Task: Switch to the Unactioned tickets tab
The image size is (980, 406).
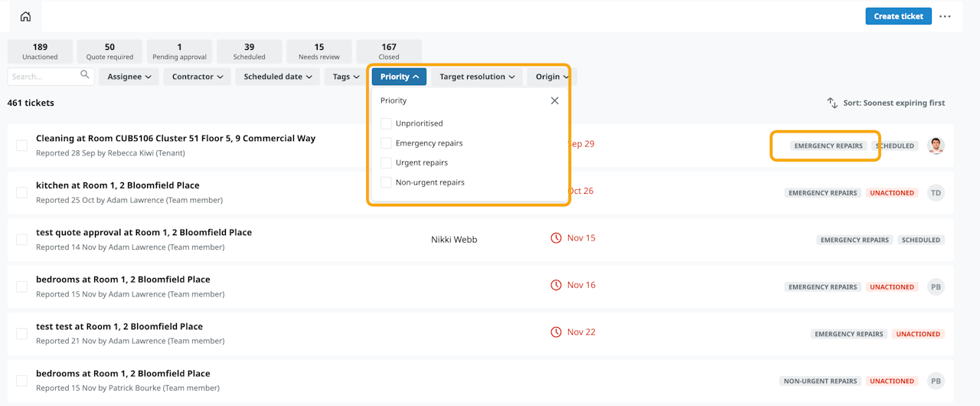Action: [x=40, y=51]
